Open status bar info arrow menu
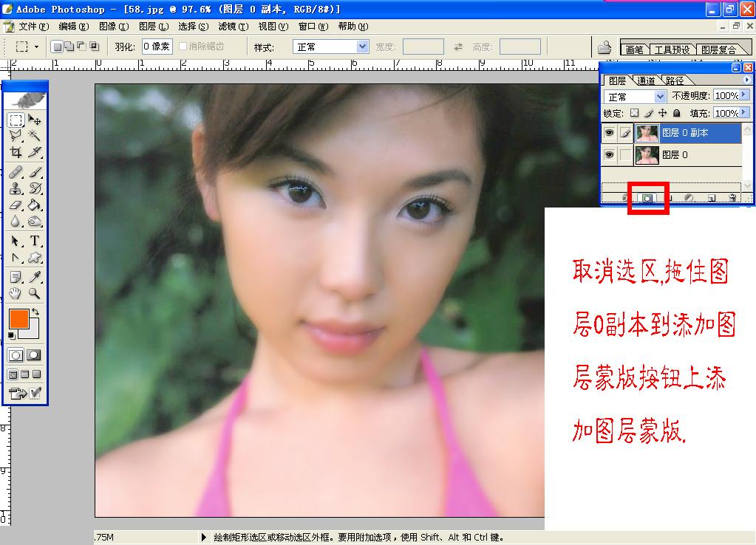756x545 pixels. (x=203, y=537)
